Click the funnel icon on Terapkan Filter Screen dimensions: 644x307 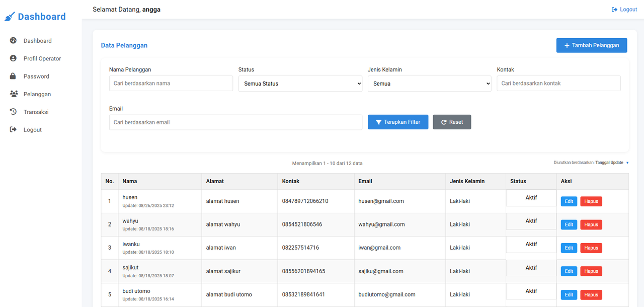coord(378,122)
